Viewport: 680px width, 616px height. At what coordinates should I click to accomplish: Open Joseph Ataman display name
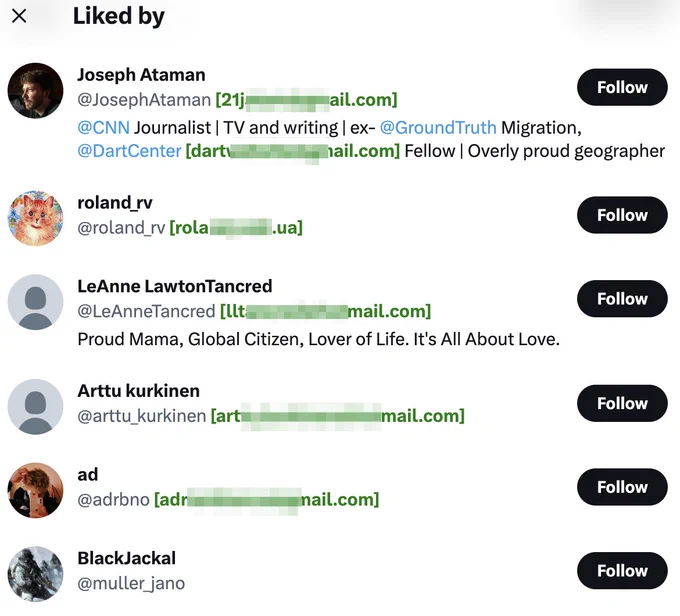pyautogui.click(x=141, y=75)
